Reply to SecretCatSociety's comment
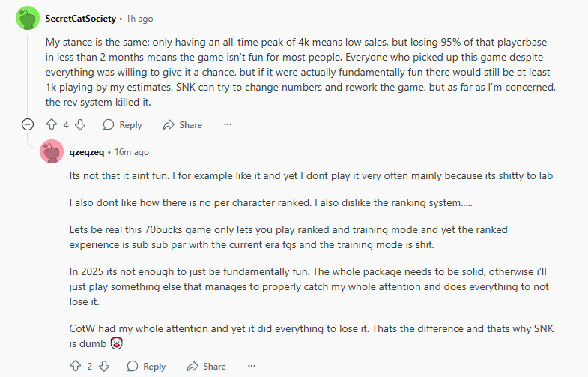Image resolution: width=588 pixels, height=377 pixels. [122, 125]
